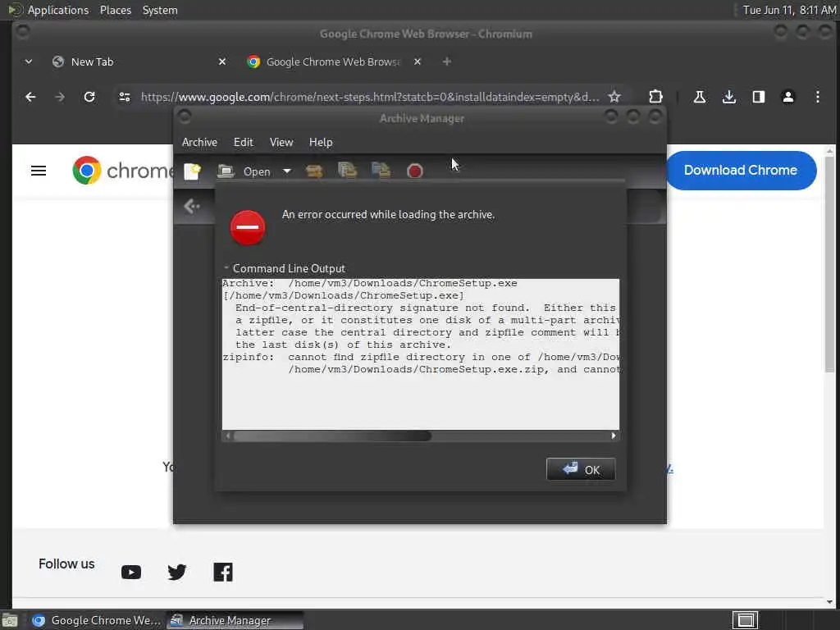Open a new browser tab with plus

(x=447, y=62)
